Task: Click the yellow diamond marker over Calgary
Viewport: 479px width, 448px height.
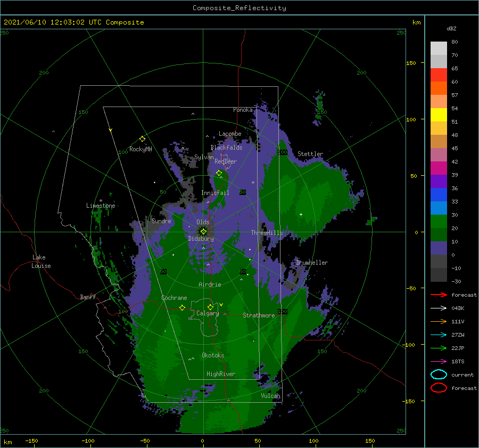Action: point(210,307)
